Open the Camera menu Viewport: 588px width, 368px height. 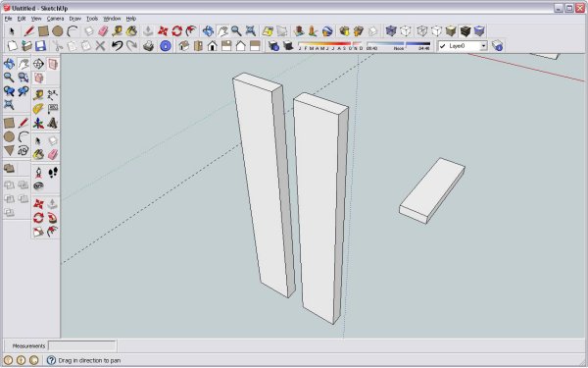click(x=55, y=19)
